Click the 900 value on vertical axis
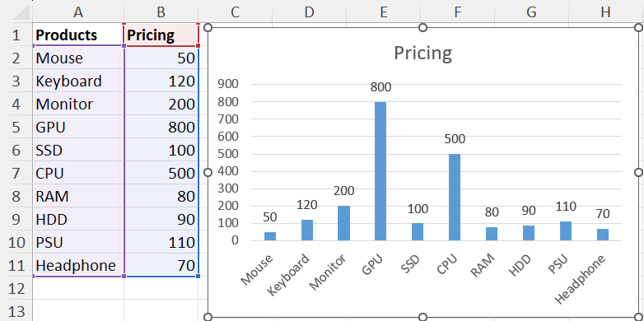 (227, 84)
